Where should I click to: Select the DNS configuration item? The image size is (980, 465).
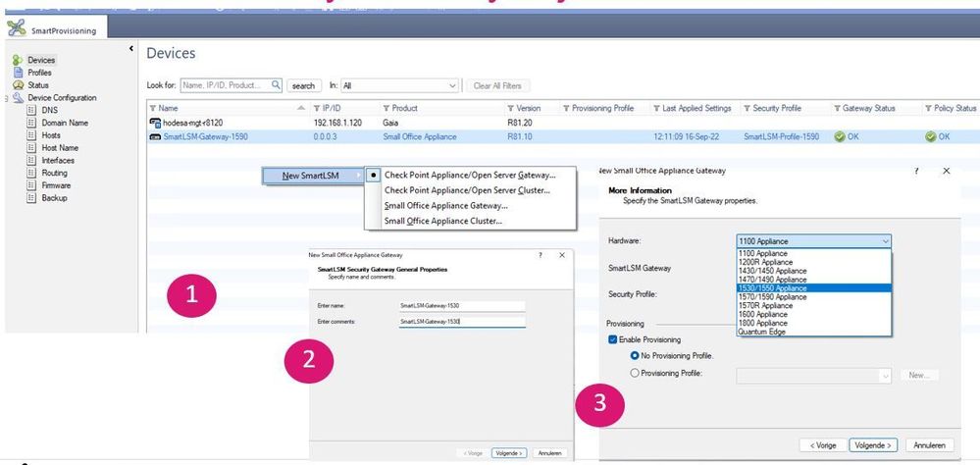[49, 110]
